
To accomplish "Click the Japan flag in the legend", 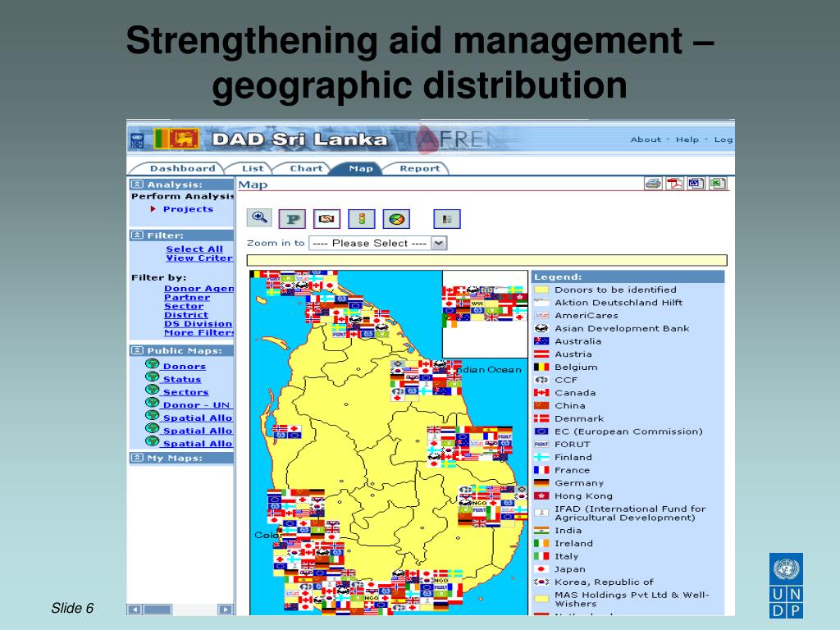I will click(x=541, y=569).
